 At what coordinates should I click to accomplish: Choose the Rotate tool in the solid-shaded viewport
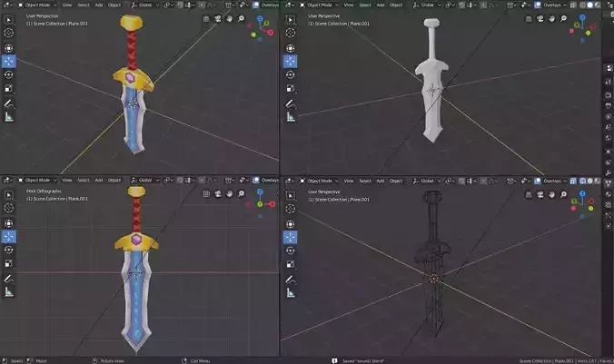pos(290,74)
